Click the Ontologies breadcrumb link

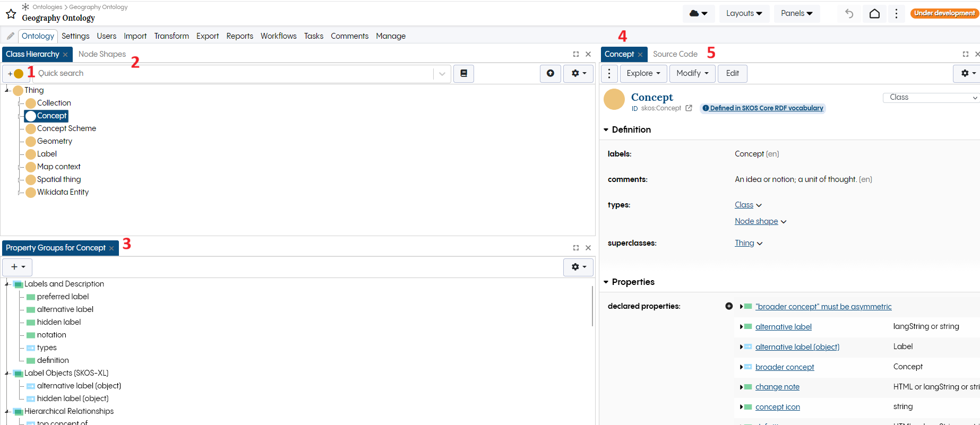[x=47, y=7]
